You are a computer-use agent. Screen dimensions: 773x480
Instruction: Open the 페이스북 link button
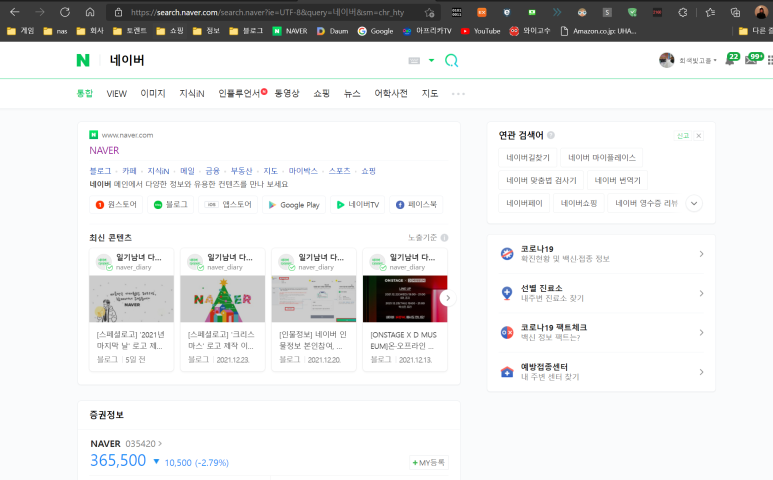(416, 205)
